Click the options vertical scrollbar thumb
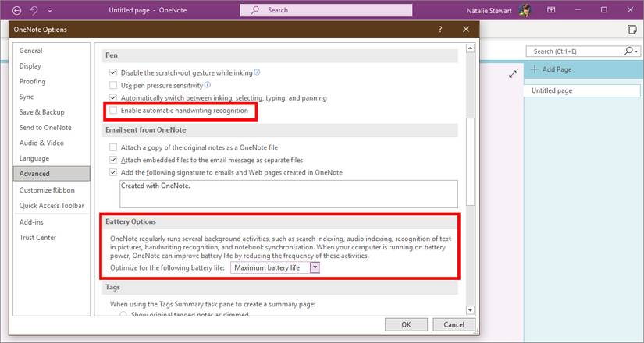Viewport: 644px width, 343px height. click(x=470, y=161)
